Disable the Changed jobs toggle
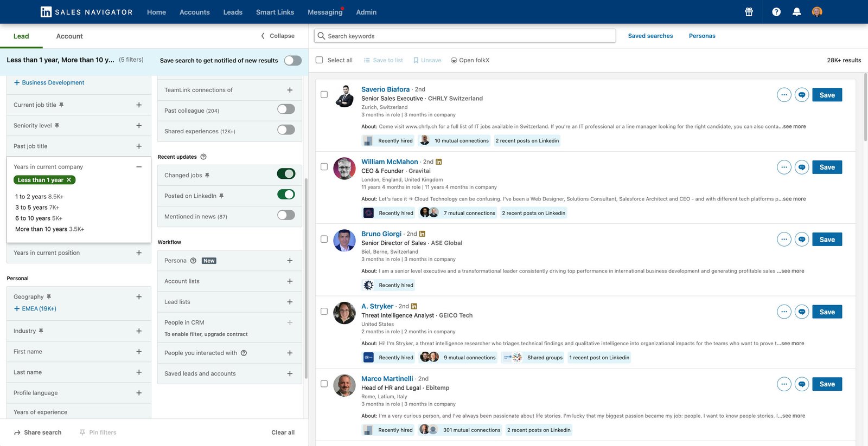The image size is (868, 446). tap(286, 174)
